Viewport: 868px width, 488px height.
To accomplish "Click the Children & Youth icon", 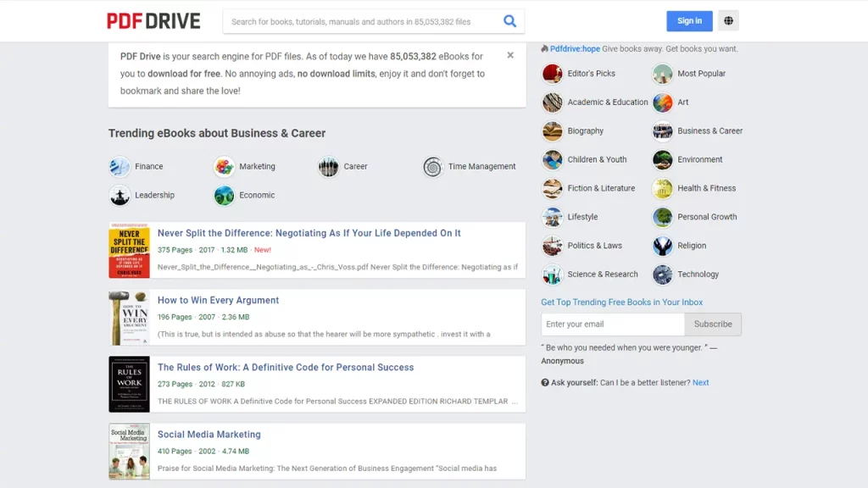I will pyautogui.click(x=553, y=160).
